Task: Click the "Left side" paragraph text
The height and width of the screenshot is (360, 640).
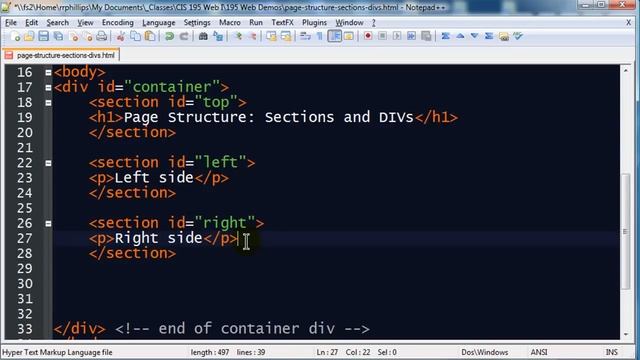Action: coord(153,178)
